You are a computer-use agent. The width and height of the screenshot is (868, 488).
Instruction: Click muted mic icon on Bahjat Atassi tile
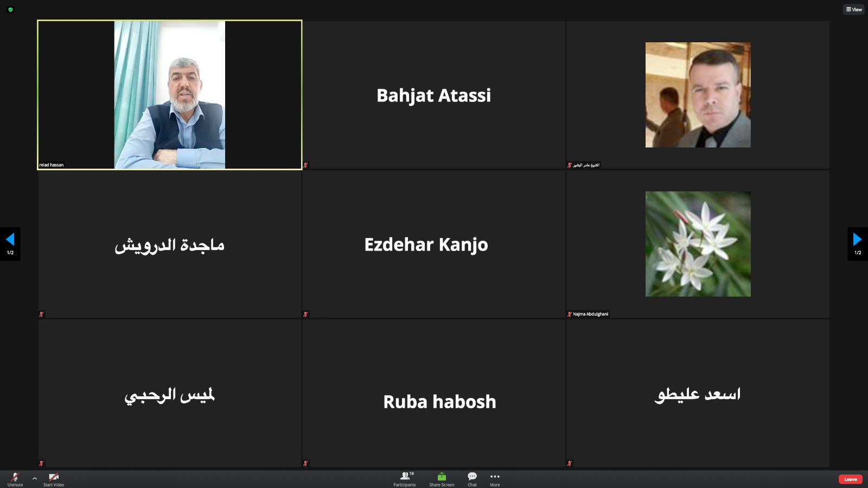(305, 165)
